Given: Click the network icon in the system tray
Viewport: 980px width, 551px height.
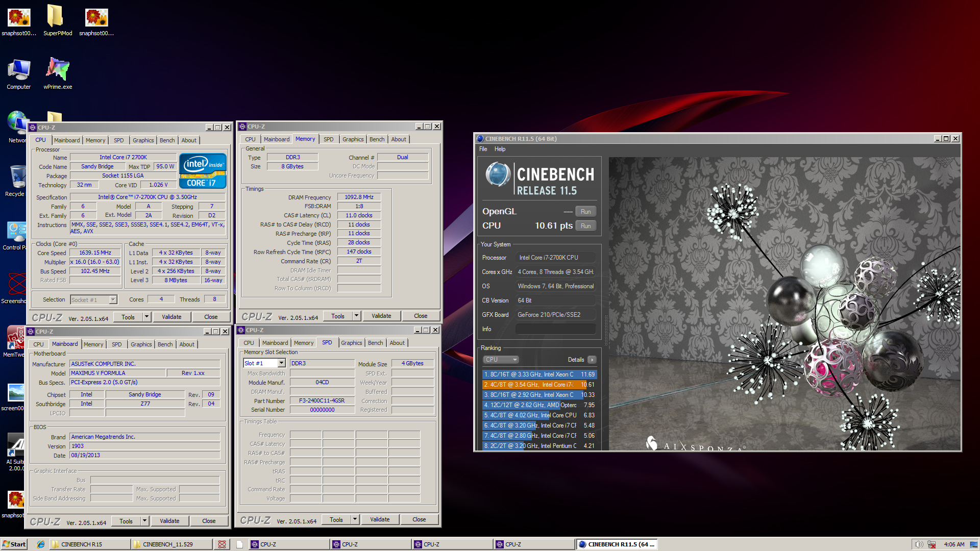Looking at the screenshot, I should (932, 544).
